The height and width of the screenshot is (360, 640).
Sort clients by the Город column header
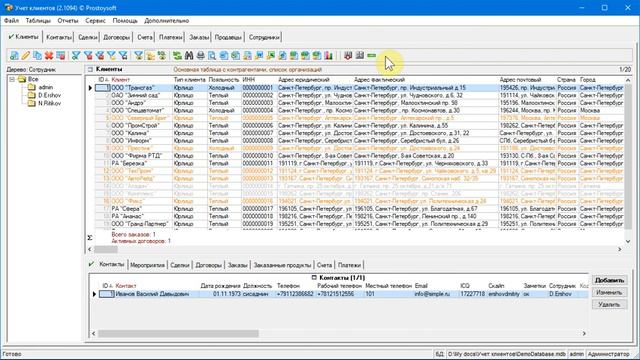click(x=601, y=80)
